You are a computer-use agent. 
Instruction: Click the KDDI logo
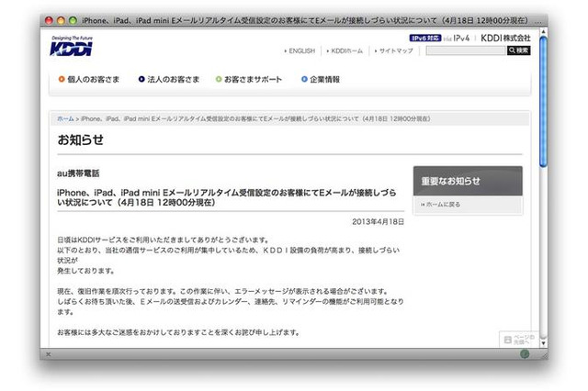(72, 46)
